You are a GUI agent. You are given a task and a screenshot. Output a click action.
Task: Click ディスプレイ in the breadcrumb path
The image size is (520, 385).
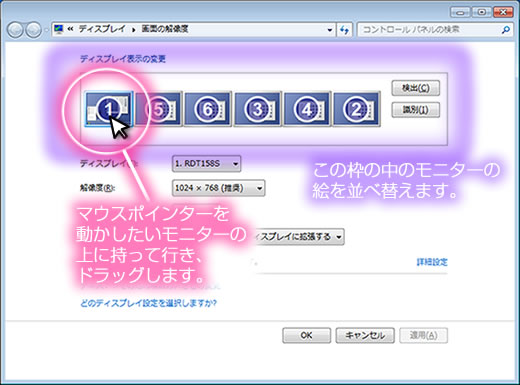[102, 29]
